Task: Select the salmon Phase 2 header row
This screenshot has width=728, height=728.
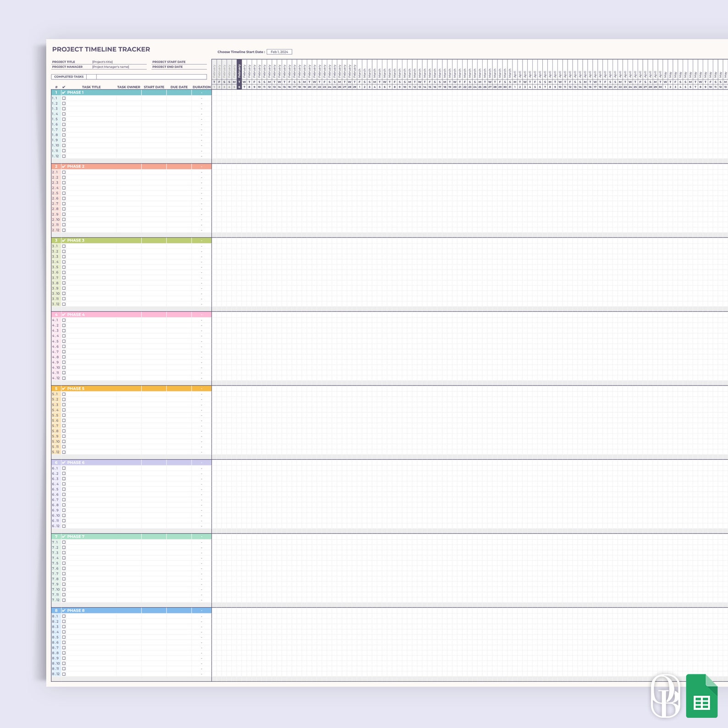Action: click(132, 166)
